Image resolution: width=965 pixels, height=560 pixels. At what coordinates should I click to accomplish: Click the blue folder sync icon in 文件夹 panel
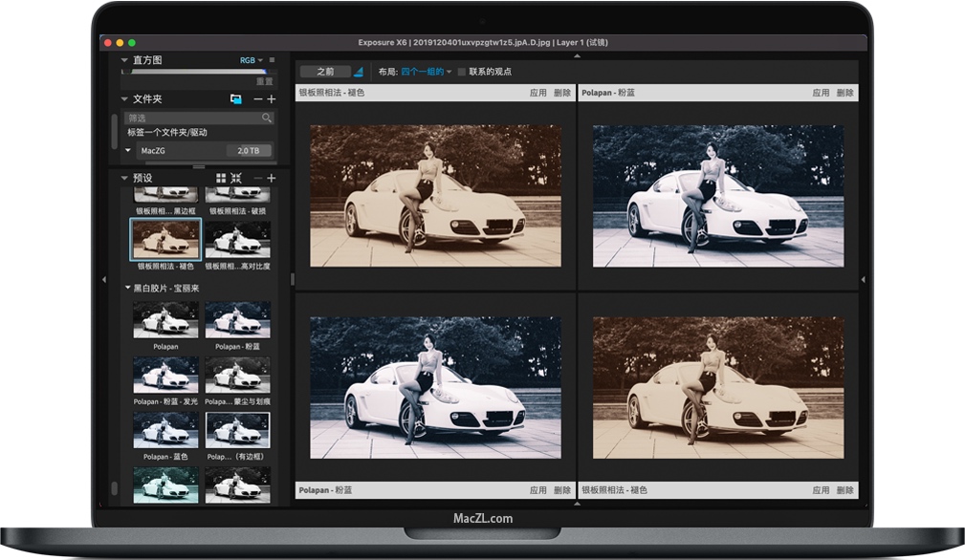(x=236, y=99)
